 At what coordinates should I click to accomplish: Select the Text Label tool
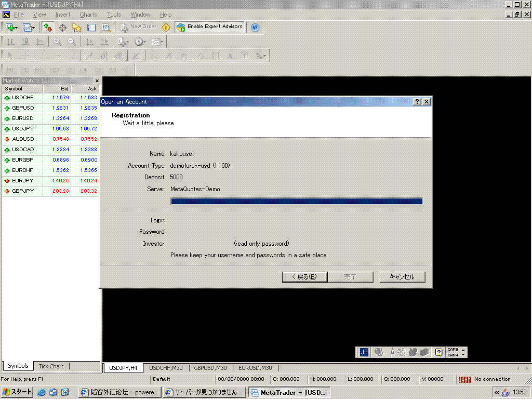click(x=245, y=56)
